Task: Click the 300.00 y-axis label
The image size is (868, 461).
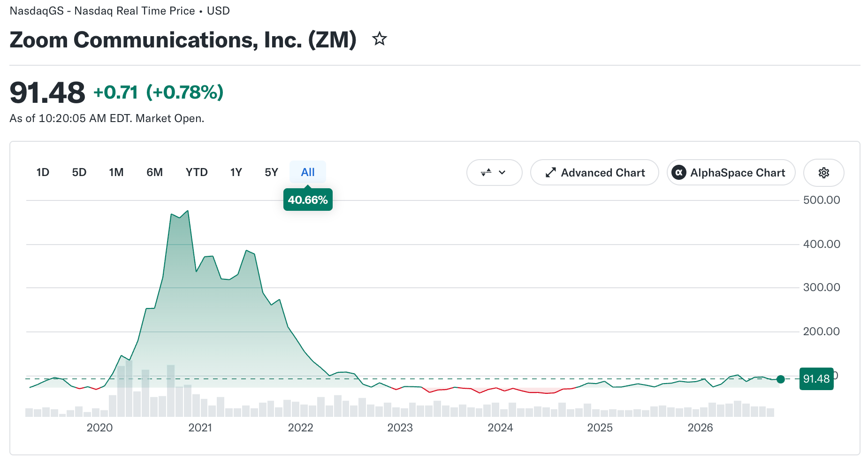Action: click(x=822, y=287)
